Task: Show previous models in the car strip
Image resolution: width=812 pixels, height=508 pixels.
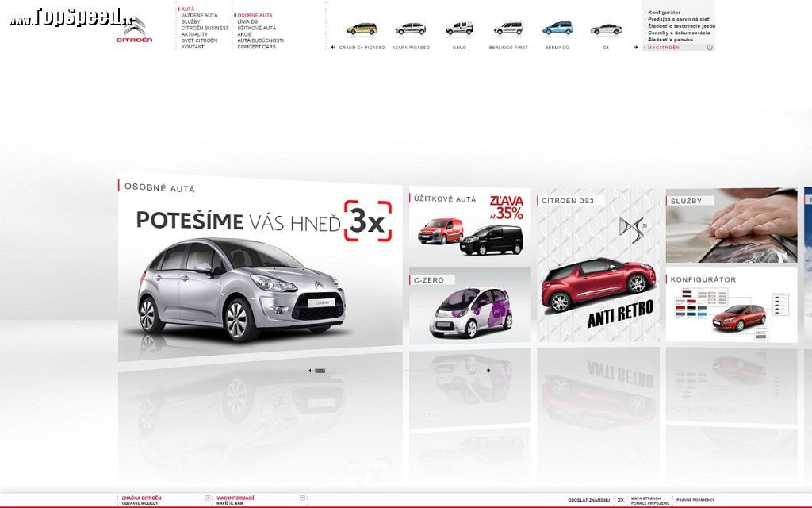Action: coord(333,47)
